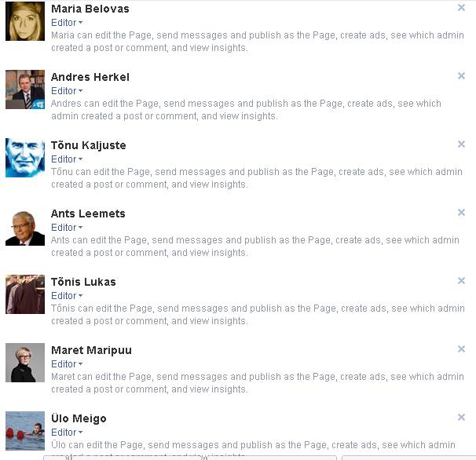Image resolution: width=476 pixels, height=460 pixels.
Task: Open Maret Maripuu's Editor role menu
Action: click(x=67, y=363)
